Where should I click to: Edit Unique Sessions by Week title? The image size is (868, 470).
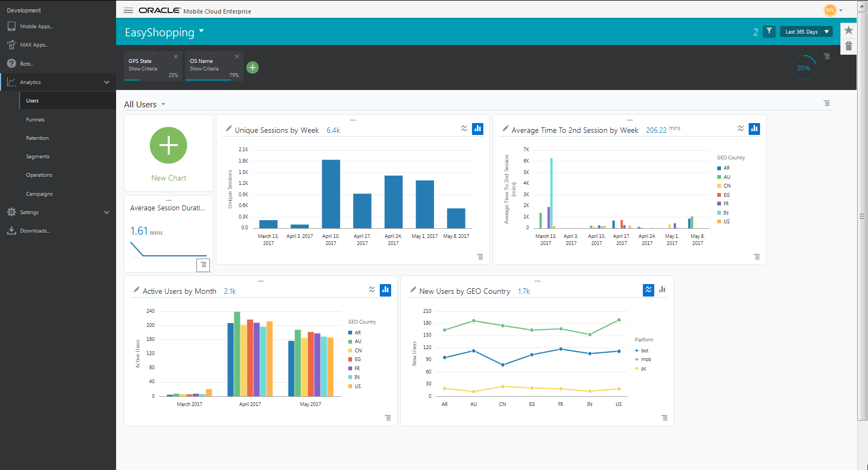coord(229,128)
